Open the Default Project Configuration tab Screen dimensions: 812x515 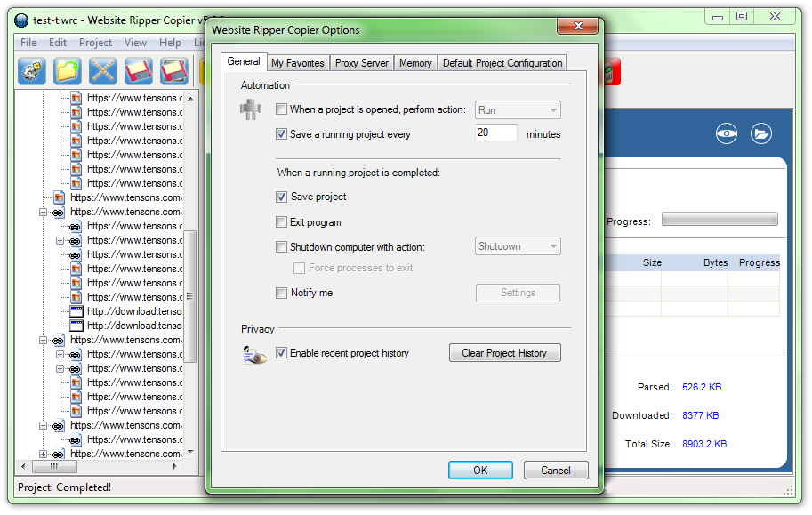[x=502, y=63]
